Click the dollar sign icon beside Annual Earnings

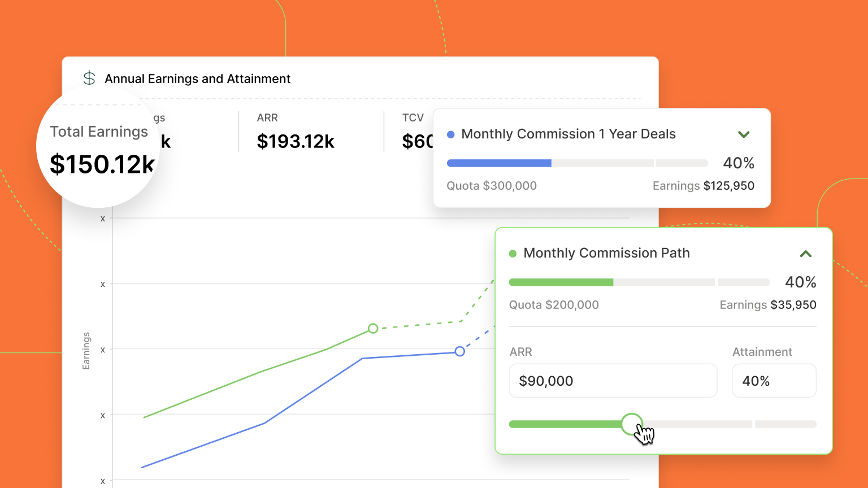[x=89, y=78]
